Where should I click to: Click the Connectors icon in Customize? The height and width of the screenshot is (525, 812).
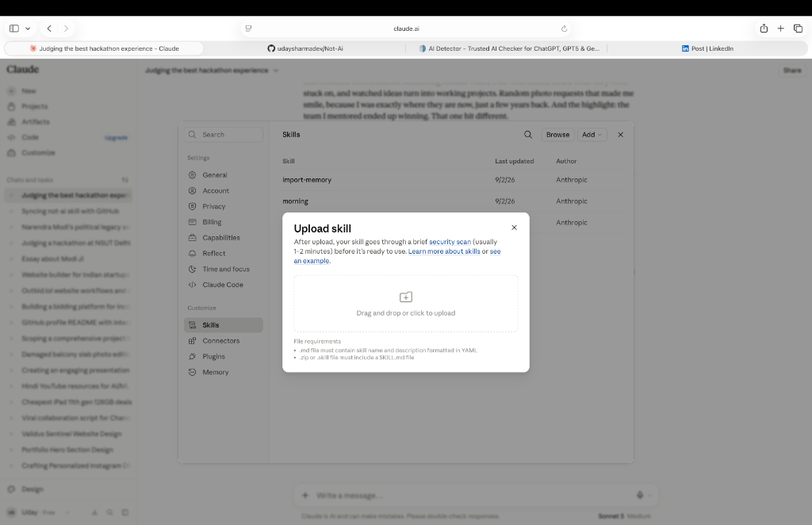click(x=192, y=341)
